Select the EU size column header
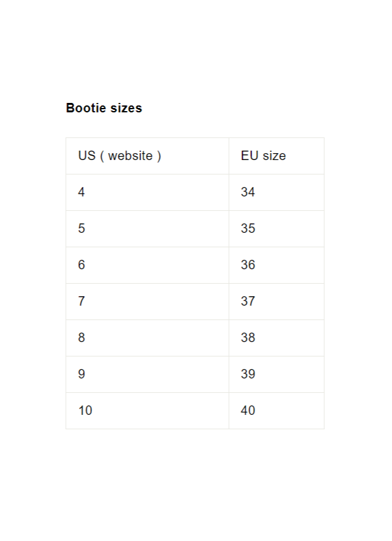The height and width of the screenshot is (541, 392). 277,156
